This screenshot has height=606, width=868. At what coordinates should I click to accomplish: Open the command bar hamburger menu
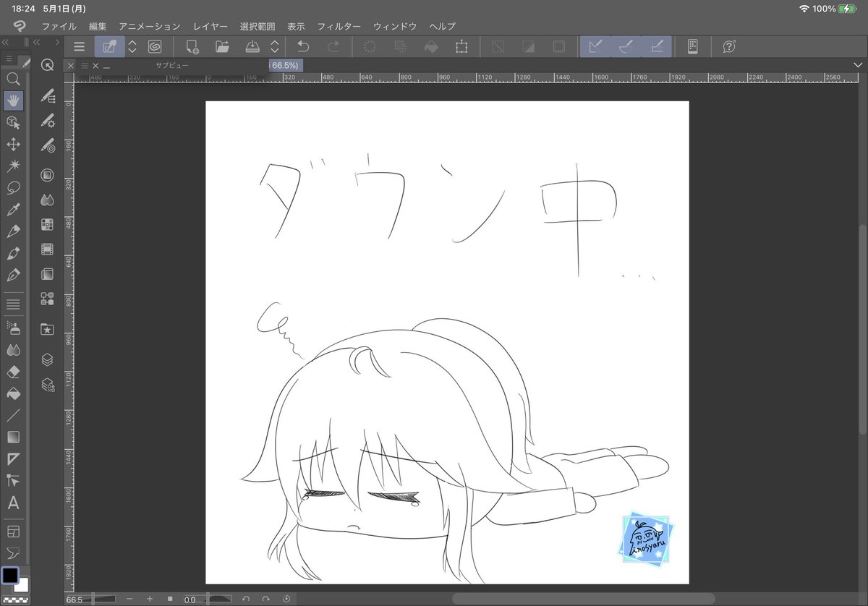click(80, 46)
